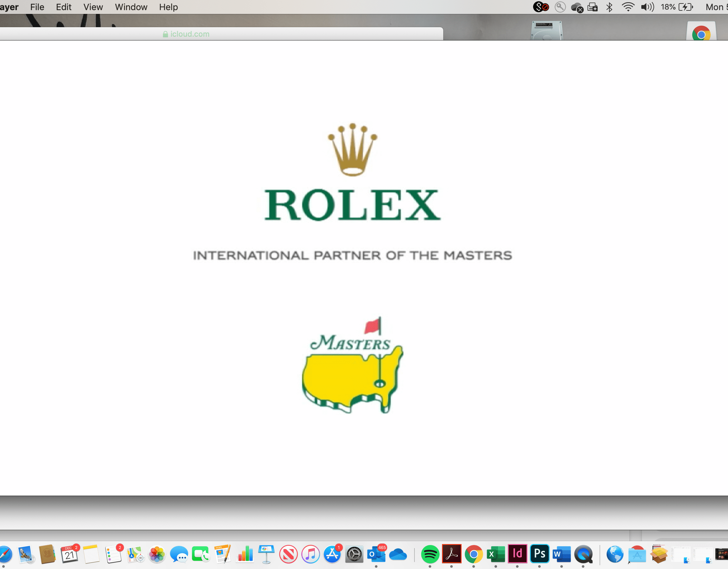Image resolution: width=728 pixels, height=569 pixels.
Task: Open OneDrive from the Dock
Action: [x=398, y=554]
